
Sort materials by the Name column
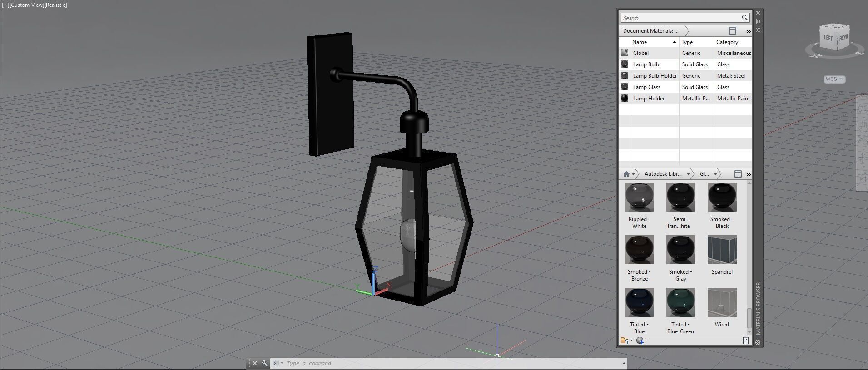[x=654, y=42]
